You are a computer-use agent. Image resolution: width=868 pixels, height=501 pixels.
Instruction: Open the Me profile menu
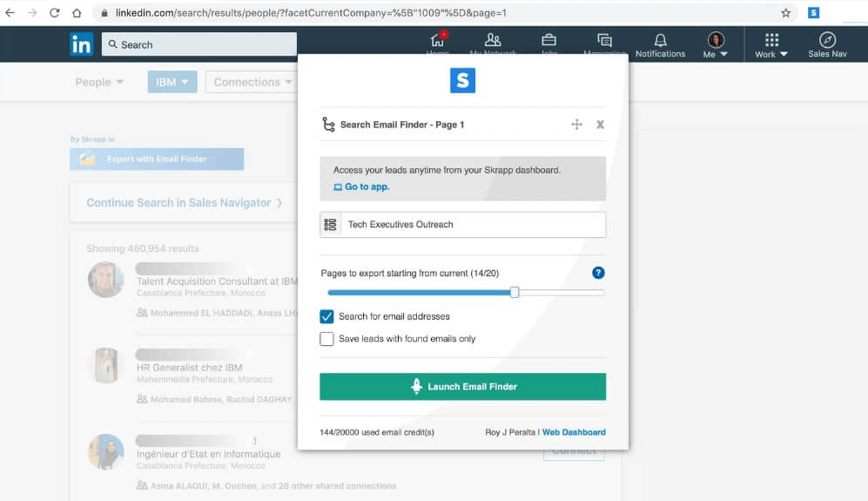[x=716, y=44]
